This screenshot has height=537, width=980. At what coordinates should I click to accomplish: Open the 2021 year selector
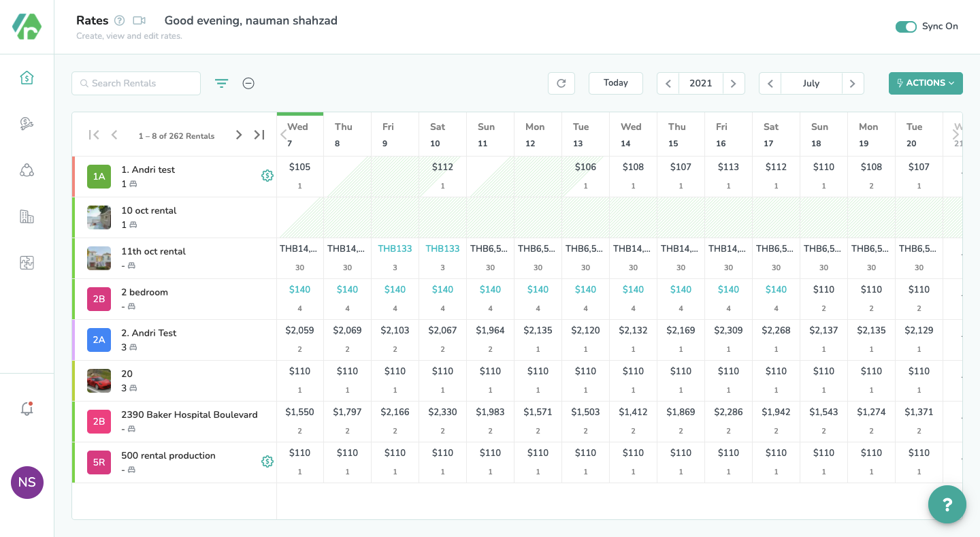point(701,83)
